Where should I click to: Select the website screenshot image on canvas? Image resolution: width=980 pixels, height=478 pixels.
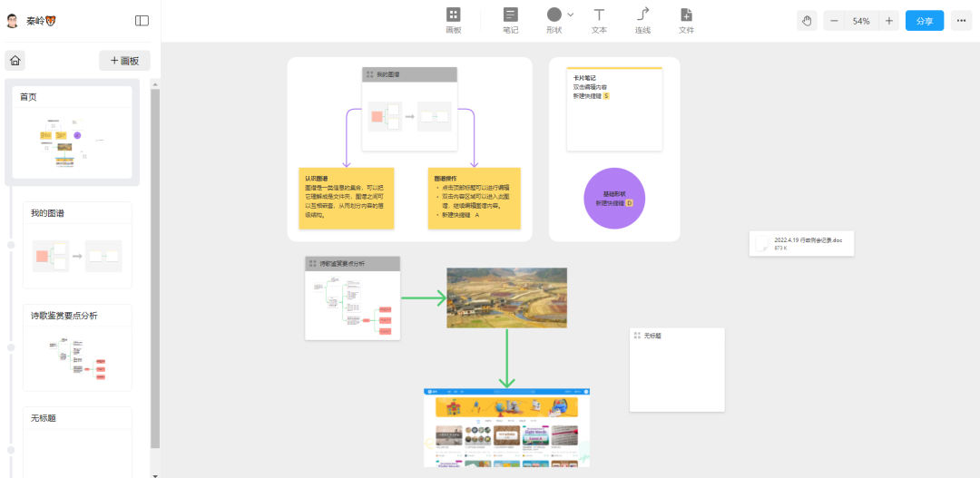pyautogui.click(x=507, y=427)
